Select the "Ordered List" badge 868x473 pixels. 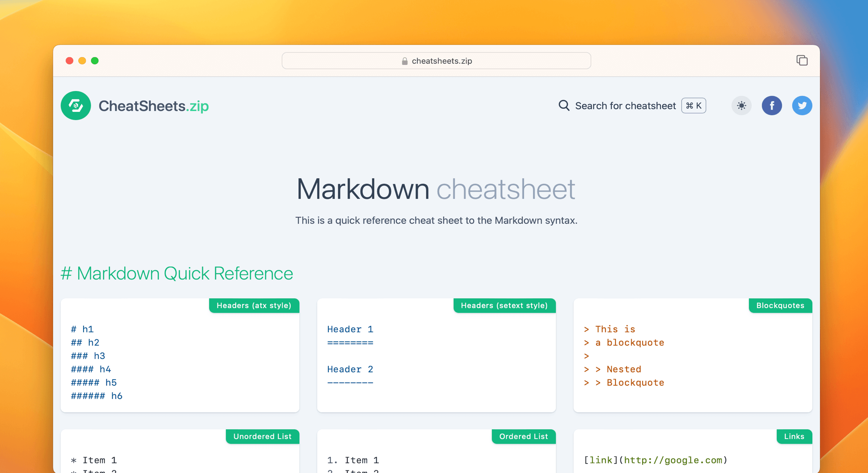coord(523,437)
